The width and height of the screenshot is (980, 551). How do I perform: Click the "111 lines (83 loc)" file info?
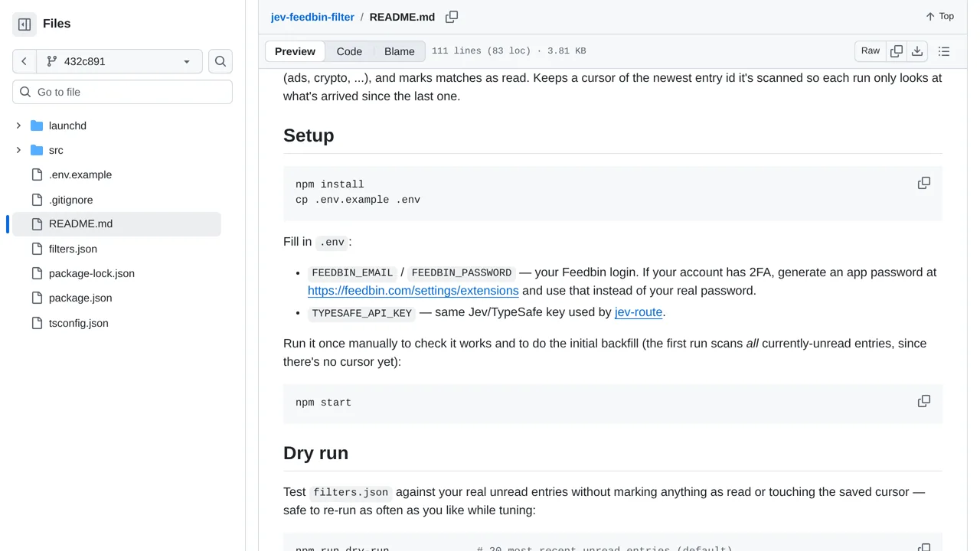pyautogui.click(x=508, y=51)
